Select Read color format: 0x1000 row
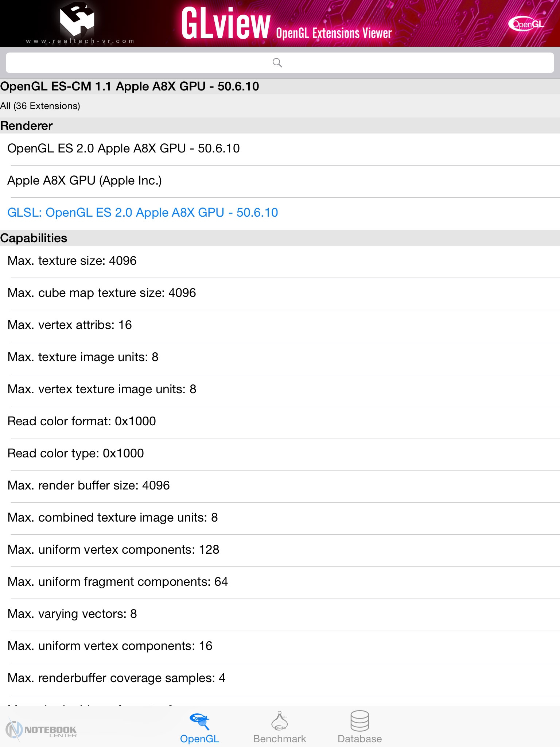The width and height of the screenshot is (560, 747). pos(82,421)
